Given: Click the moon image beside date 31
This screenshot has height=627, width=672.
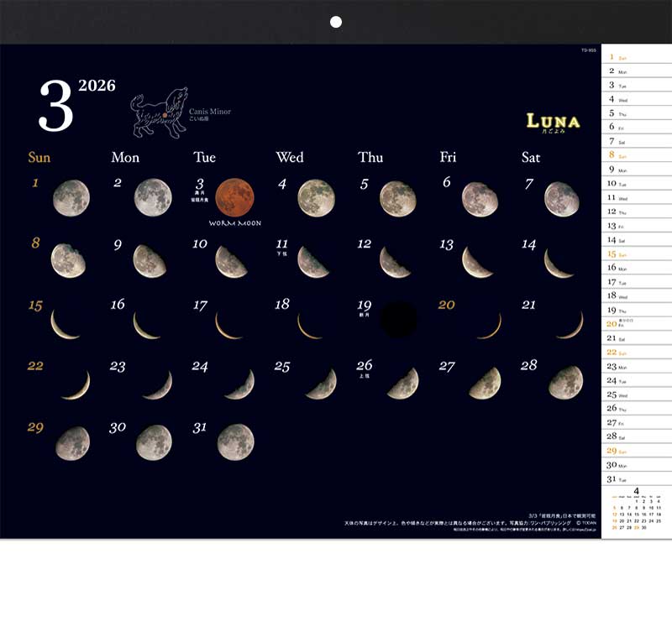Looking at the screenshot, I should click(x=235, y=442).
